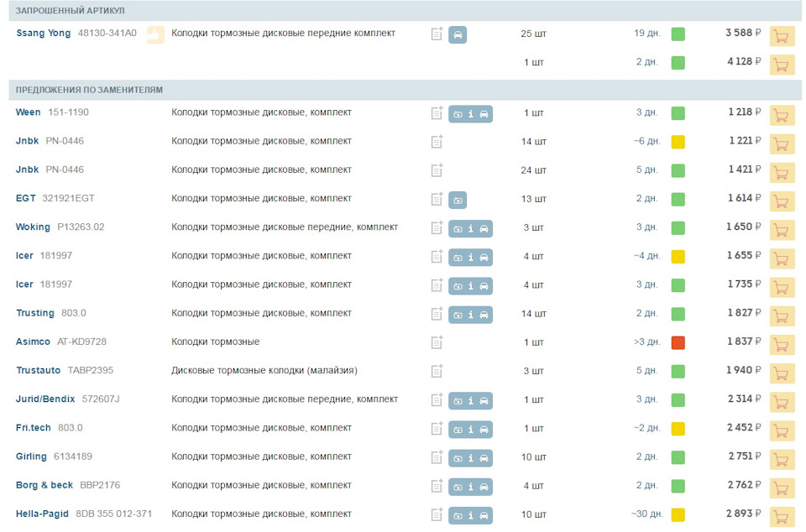Click the Trustauto brand link
806x532 pixels.
(38, 370)
